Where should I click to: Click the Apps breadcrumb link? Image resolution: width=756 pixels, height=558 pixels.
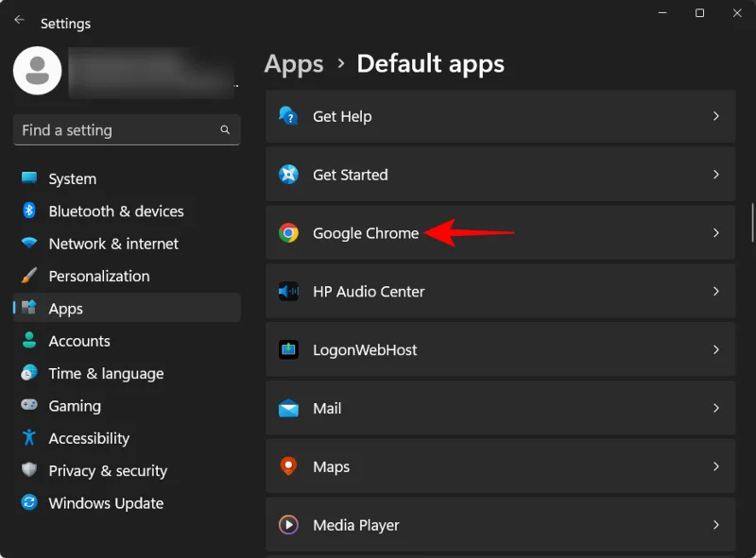point(294,64)
